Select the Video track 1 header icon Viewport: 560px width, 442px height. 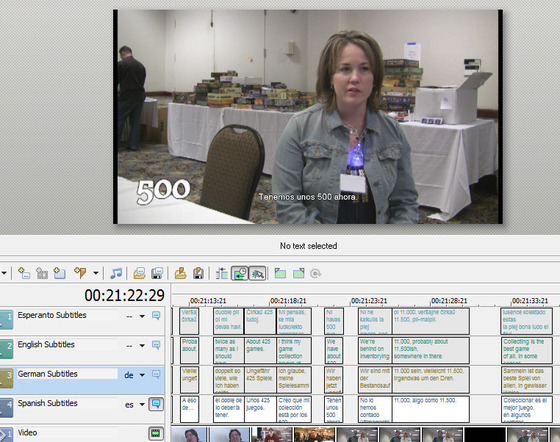6,435
